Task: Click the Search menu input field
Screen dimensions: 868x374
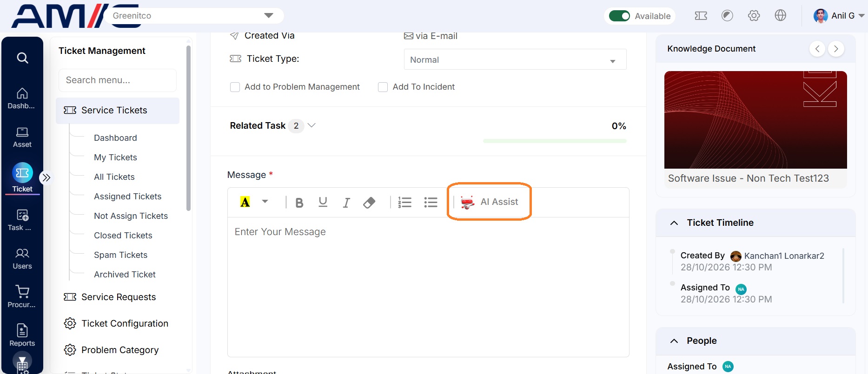Action: pyautogui.click(x=118, y=80)
